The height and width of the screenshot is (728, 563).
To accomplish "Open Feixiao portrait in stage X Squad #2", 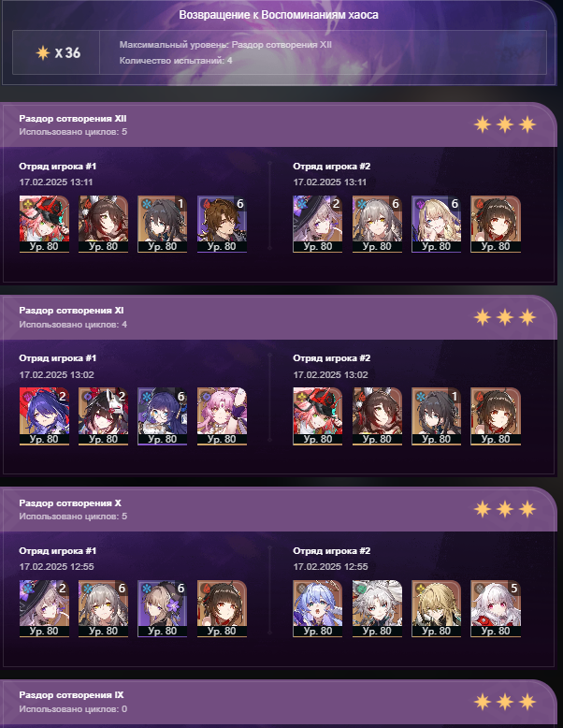I will (x=377, y=608).
